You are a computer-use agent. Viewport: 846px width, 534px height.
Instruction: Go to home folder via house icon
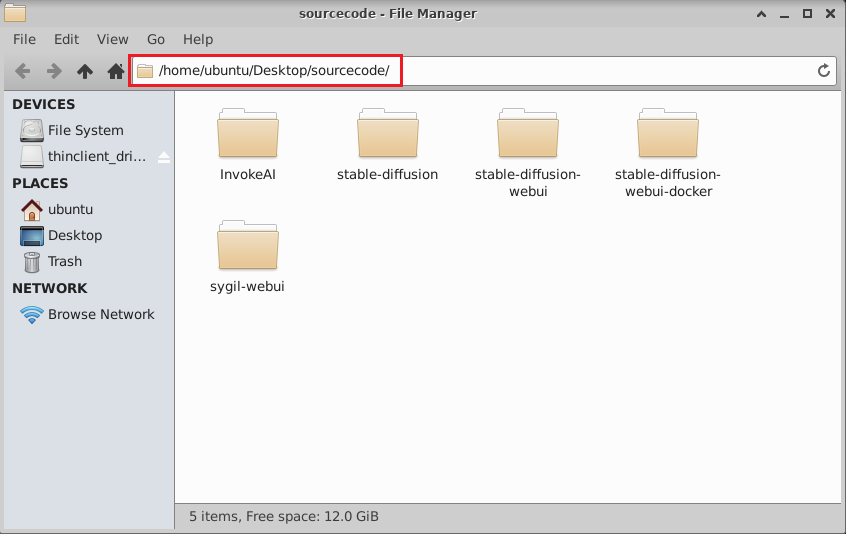pos(115,71)
